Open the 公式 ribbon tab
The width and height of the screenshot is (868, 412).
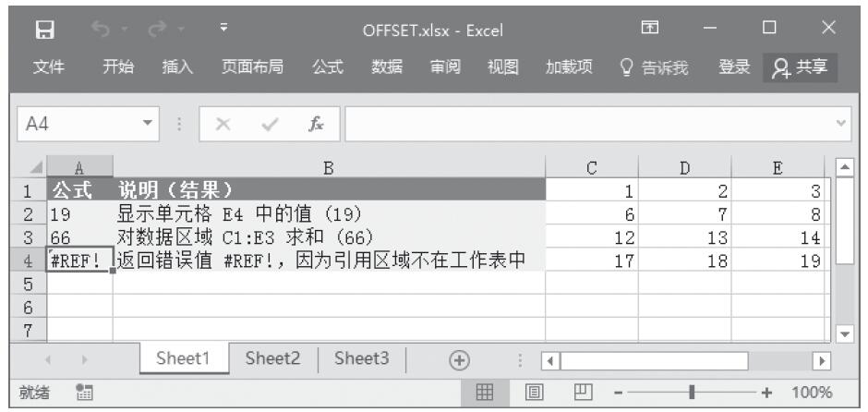327,67
